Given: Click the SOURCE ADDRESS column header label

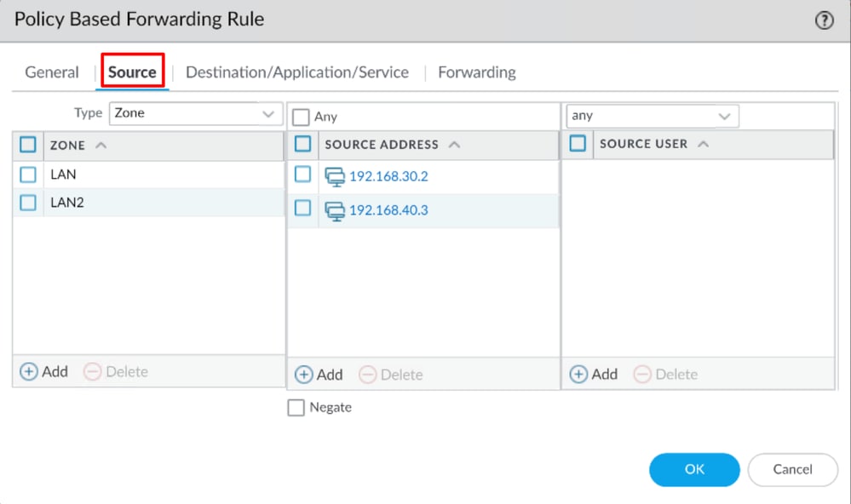Looking at the screenshot, I should (x=382, y=145).
